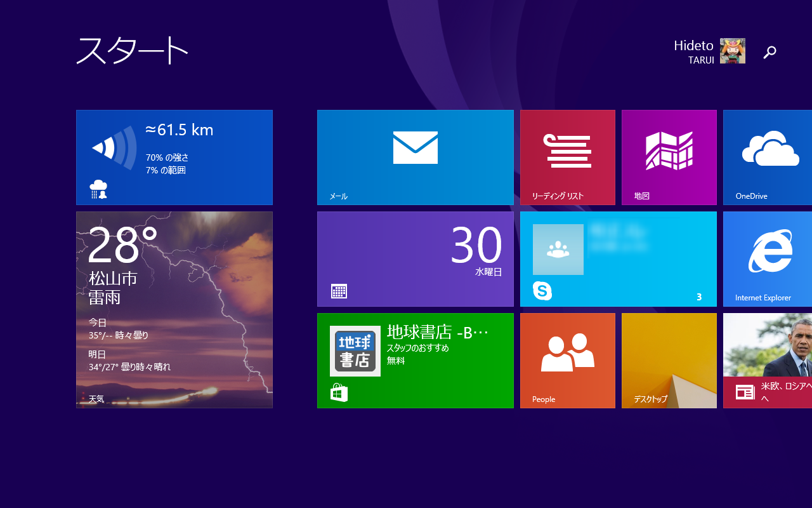Click the rain cloud icon on the radar tile
This screenshot has width=812, height=508.
(98, 189)
